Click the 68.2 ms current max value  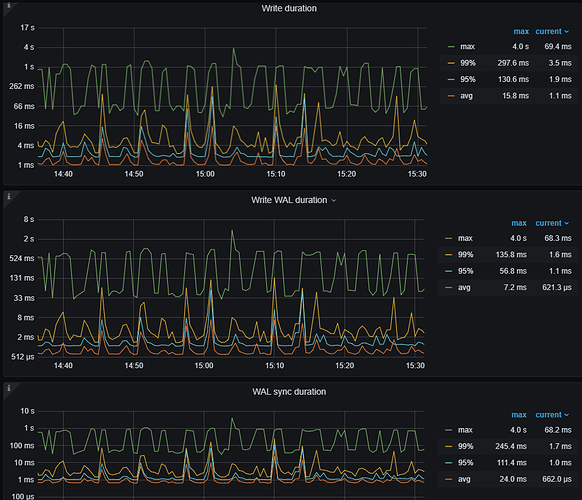coord(558,430)
